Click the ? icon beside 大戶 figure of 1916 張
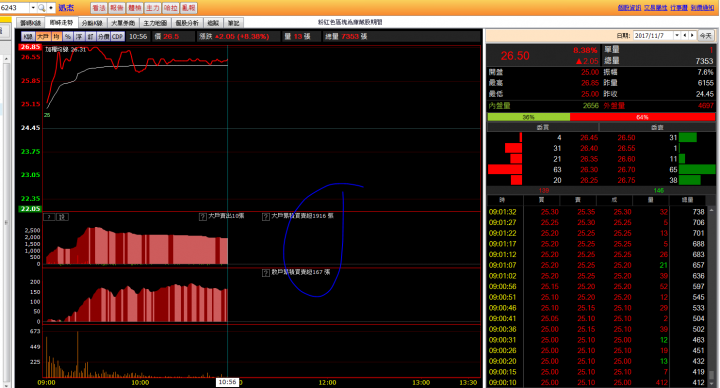This screenshot has width=720, height=388. tap(265, 216)
